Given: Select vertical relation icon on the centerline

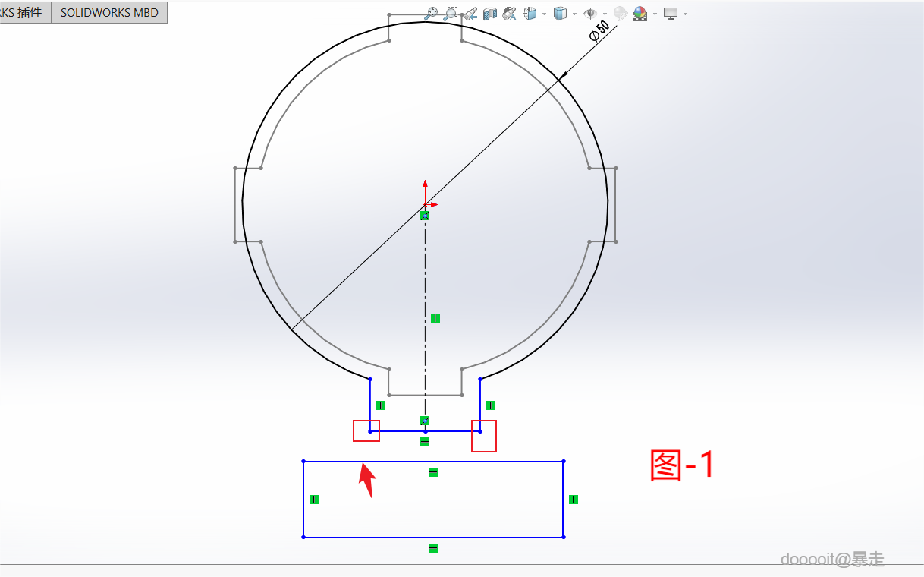Looking at the screenshot, I should point(435,318).
